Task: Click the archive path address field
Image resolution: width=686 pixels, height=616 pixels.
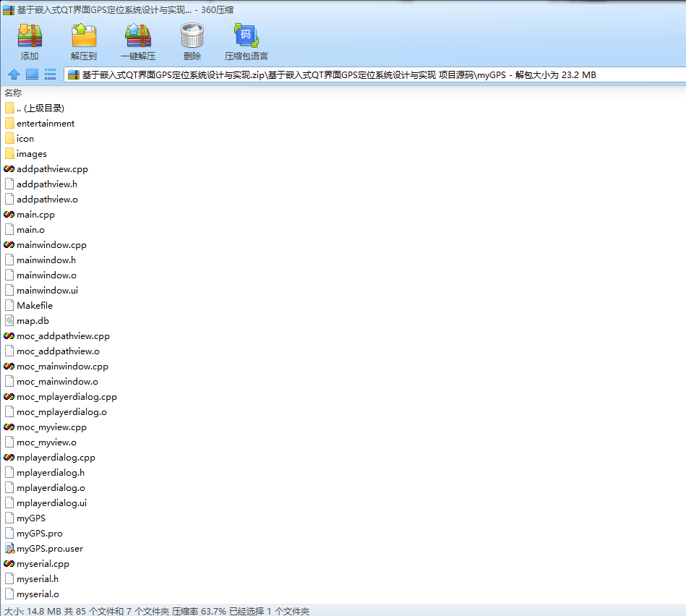Action: point(375,74)
